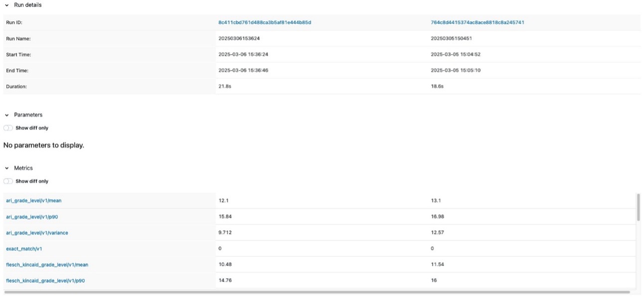Click the 'No parameters to display.' message
This screenshot has width=644, height=298.
coord(44,146)
